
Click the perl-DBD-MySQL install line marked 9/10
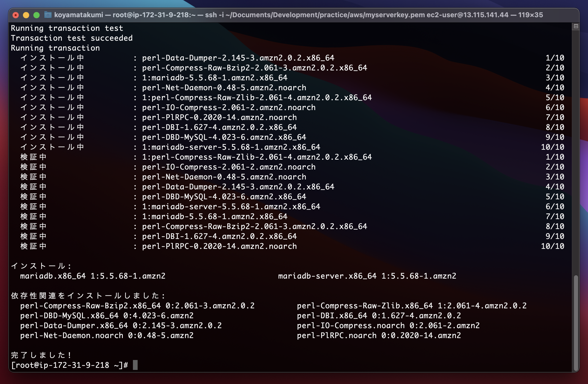coord(224,137)
